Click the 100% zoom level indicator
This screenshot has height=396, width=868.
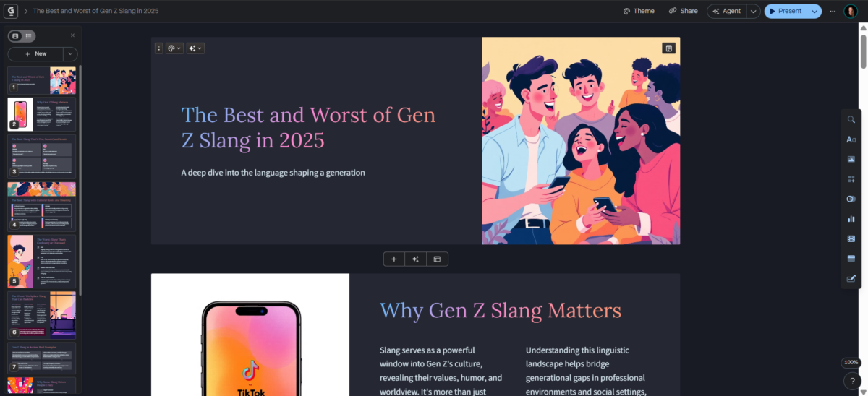tap(851, 362)
